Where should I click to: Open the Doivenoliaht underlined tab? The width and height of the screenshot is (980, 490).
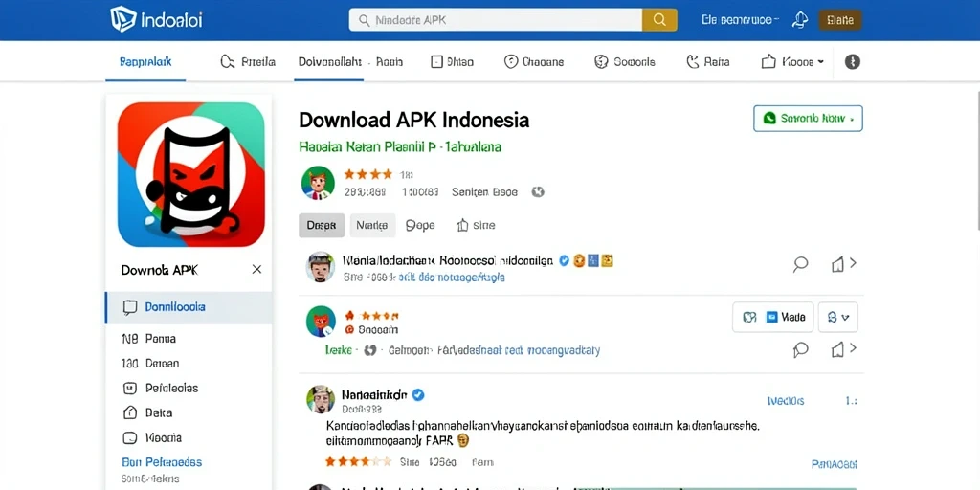pyautogui.click(x=329, y=62)
